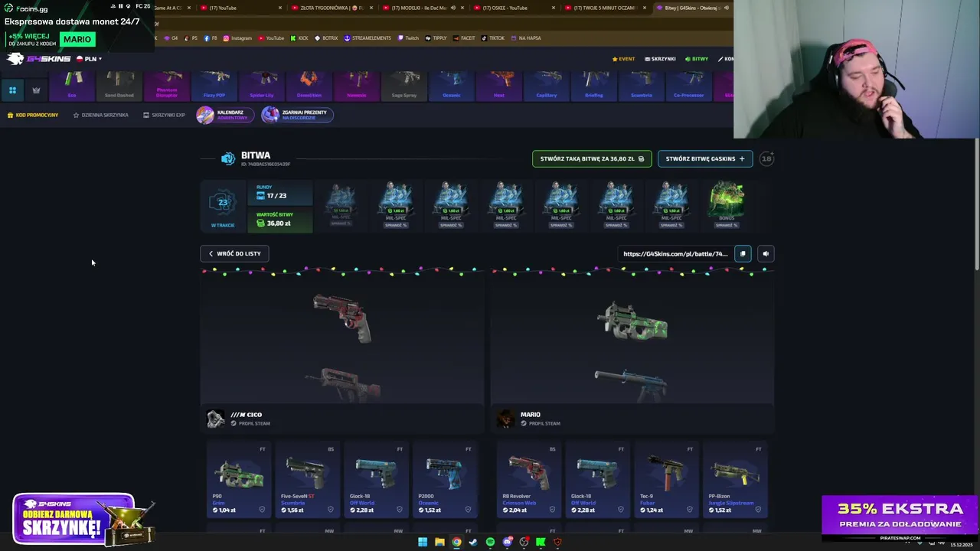Open the Briefing case
Screen dimensions: 980x551
[594, 85]
